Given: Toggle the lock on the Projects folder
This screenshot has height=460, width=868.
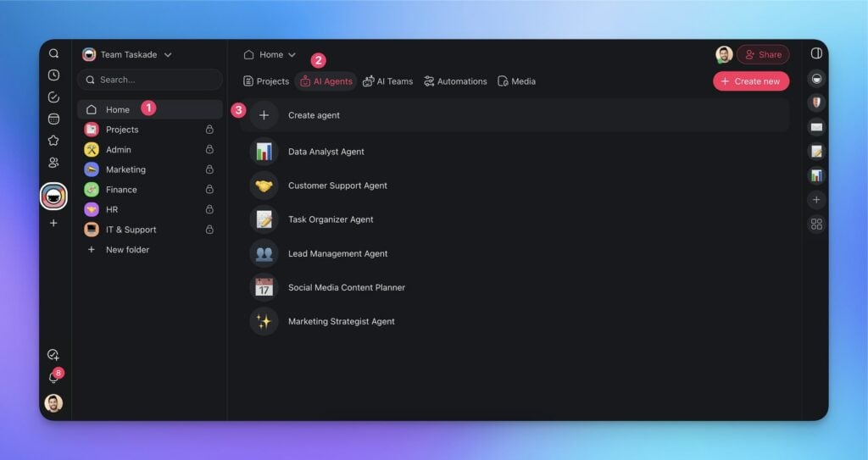Looking at the screenshot, I should [209, 130].
